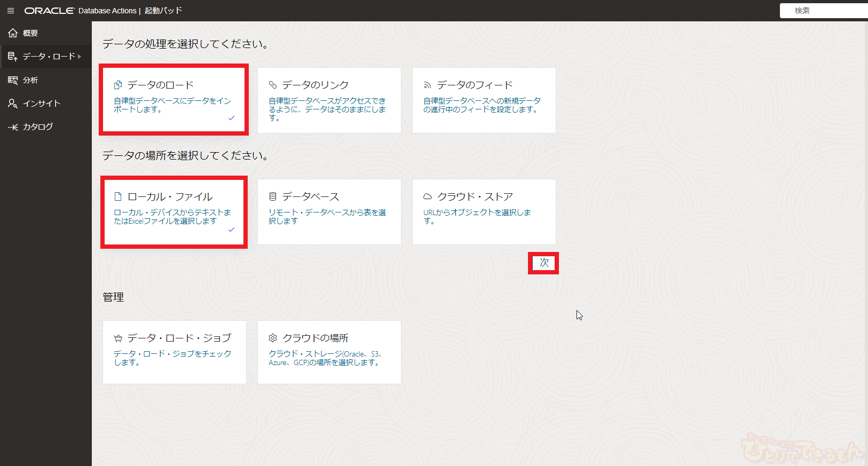Expand the データ・ロード submenu arrow
This screenshot has width=868, height=466.
(x=80, y=56)
